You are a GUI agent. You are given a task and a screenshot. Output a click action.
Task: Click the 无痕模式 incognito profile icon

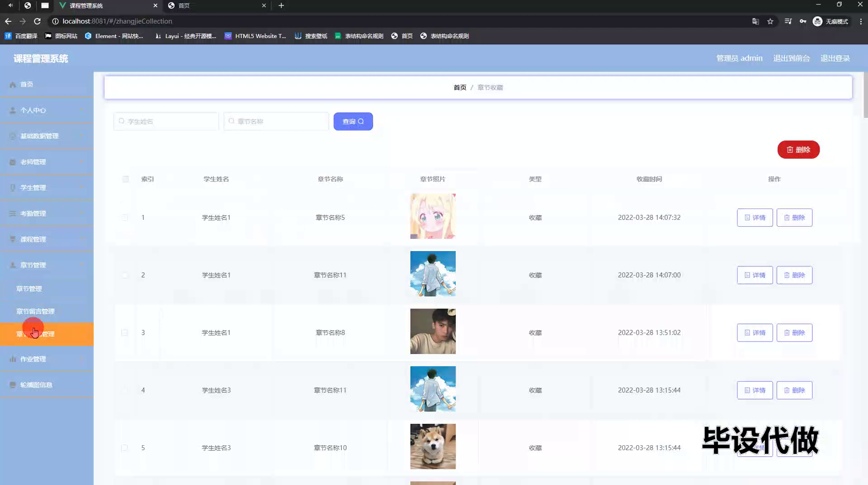(830, 21)
